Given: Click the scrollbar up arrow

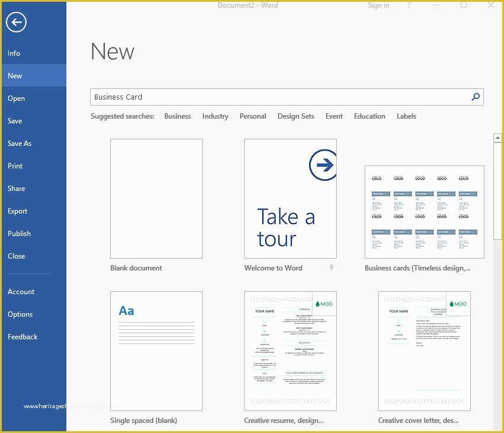Looking at the screenshot, I should coord(497,138).
